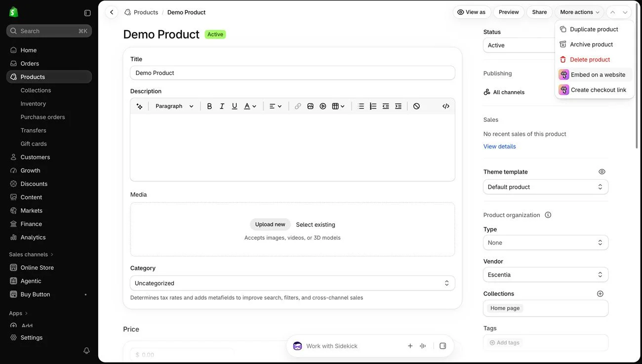Image resolution: width=642 pixels, height=364 pixels.
Task: Collapse the sidebar with the panel icon
Action: (x=87, y=13)
